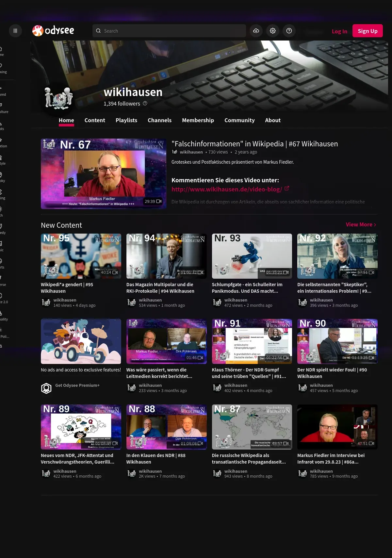This screenshot has width=392, height=558.
Task: Open the wikihausen channel avatar image
Action: (59, 98)
